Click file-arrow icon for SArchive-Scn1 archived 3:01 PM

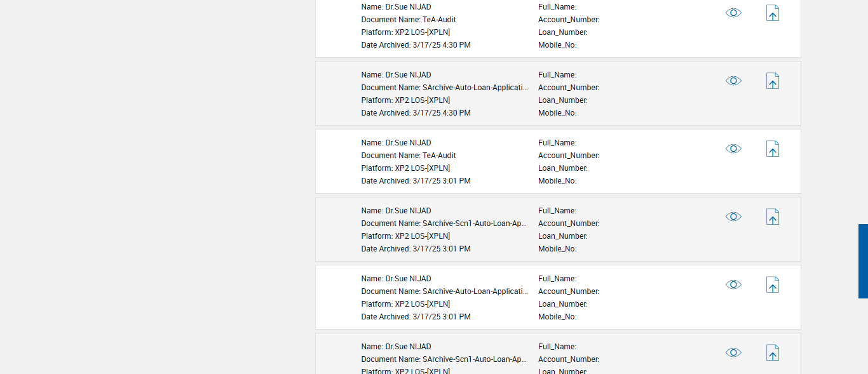coord(772,217)
